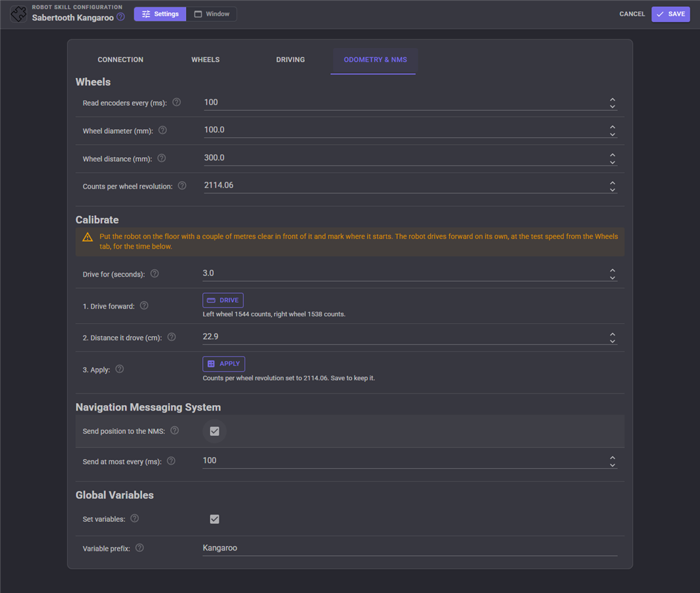Viewport: 700px width, 593px height.
Task: Click help icon for Drive for (seconds)
Action: 154,273
